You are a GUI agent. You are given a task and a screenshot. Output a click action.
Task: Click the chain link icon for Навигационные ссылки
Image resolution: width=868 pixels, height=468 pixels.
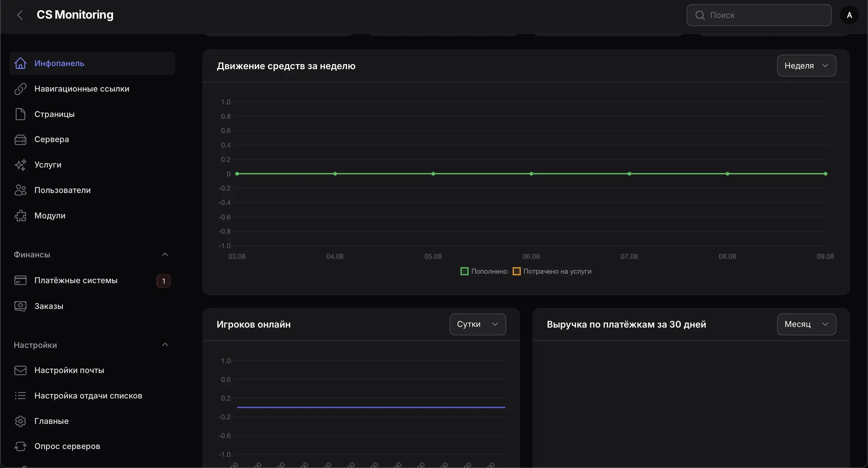point(20,89)
